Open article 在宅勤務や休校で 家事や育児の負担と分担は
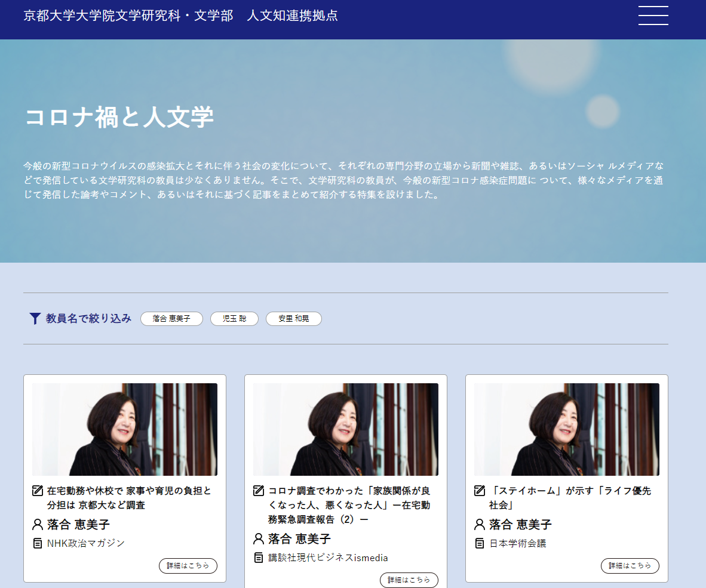Image resolution: width=706 pixels, height=588 pixels. pyautogui.click(x=129, y=498)
